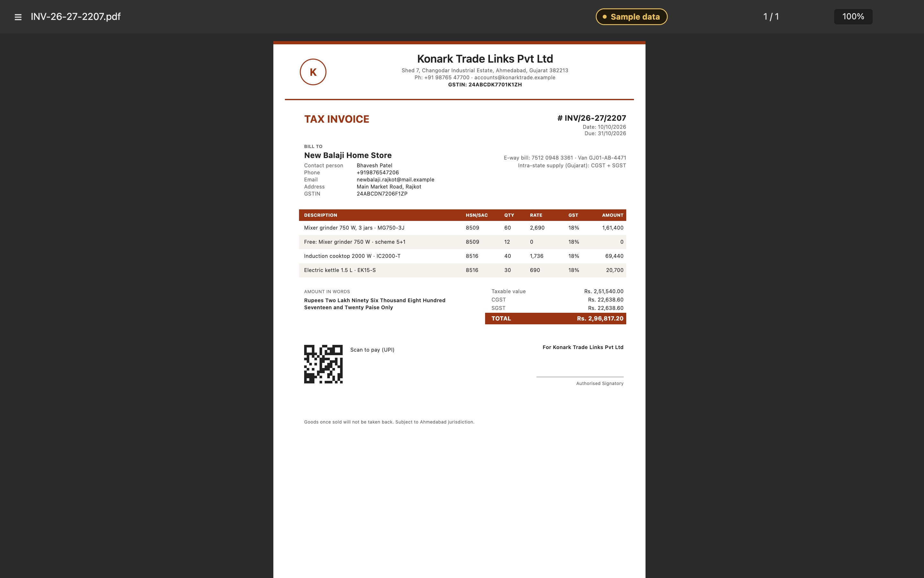Click quantity 12 in the free mixer row
Screen dimensions: 924x578
pos(507,242)
